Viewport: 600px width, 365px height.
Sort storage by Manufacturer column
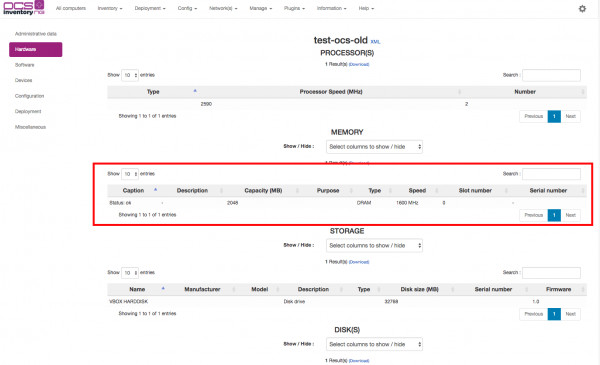tap(202, 289)
